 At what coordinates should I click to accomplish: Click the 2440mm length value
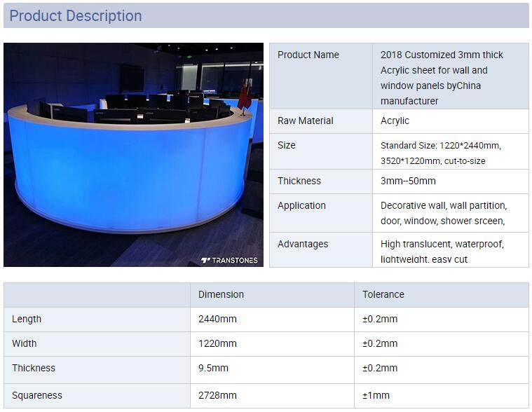coord(217,319)
